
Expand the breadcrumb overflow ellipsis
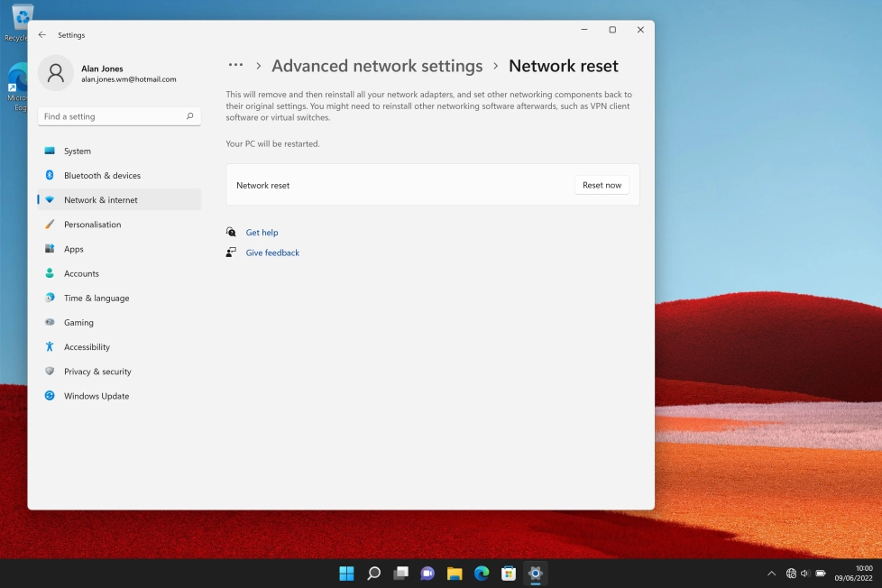pyautogui.click(x=235, y=65)
